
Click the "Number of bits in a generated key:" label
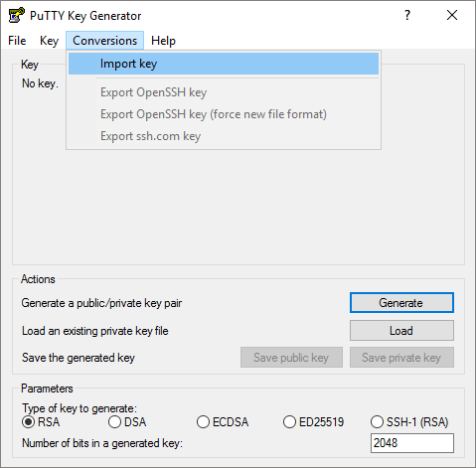click(x=102, y=443)
